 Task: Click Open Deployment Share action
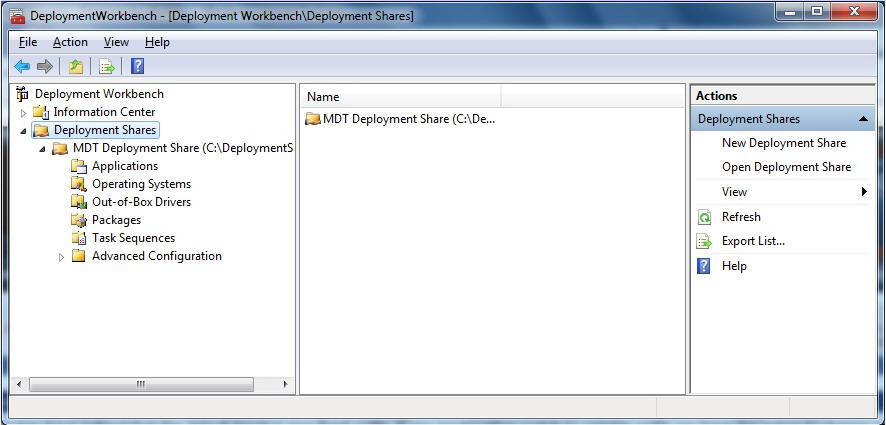coord(786,167)
